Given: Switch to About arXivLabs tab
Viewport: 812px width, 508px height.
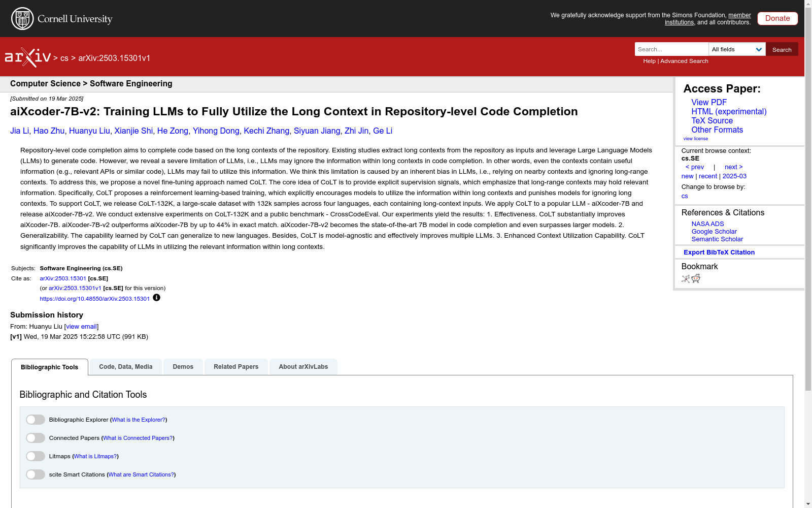Looking at the screenshot, I should [303, 367].
